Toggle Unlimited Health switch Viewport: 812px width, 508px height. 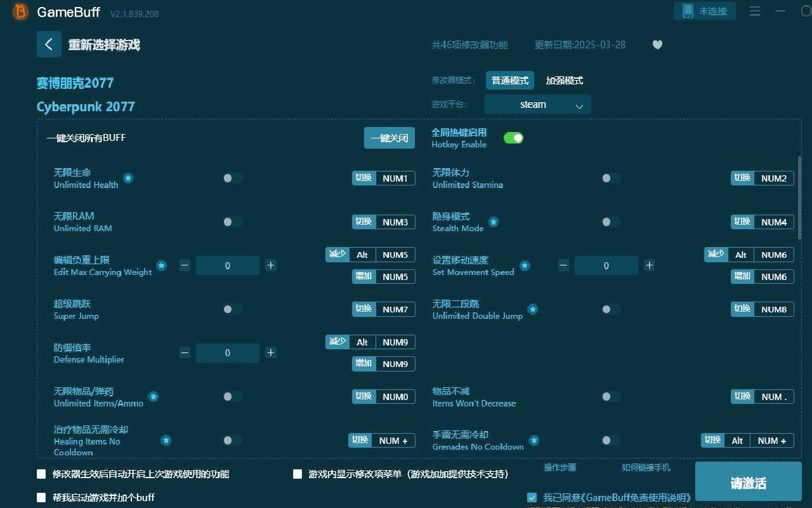pyautogui.click(x=232, y=178)
